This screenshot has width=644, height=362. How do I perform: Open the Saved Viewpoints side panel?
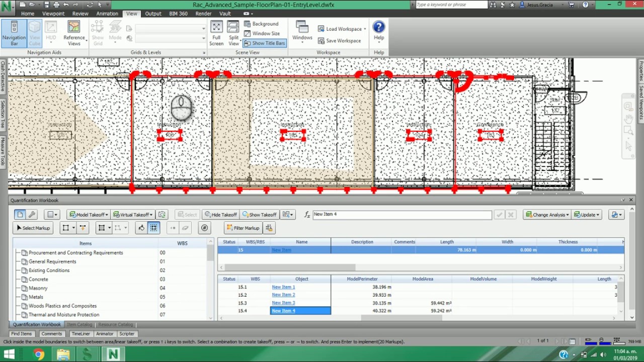point(641,102)
